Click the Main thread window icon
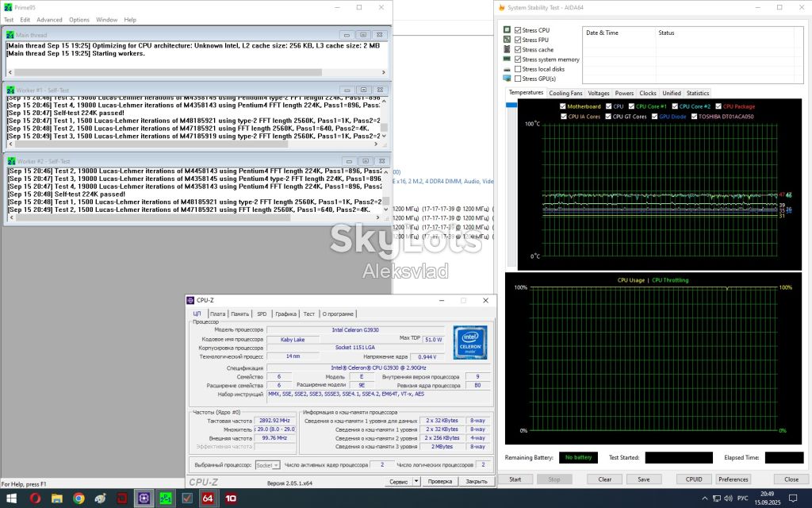Image resolution: width=812 pixels, height=508 pixels. 10,35
